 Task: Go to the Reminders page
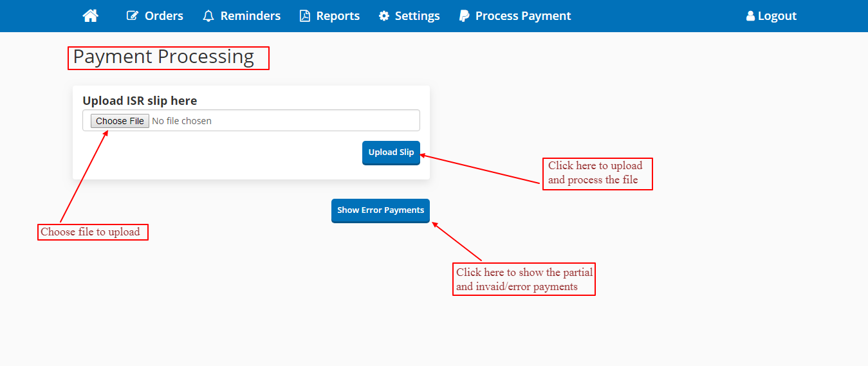(x=250, y=16)
